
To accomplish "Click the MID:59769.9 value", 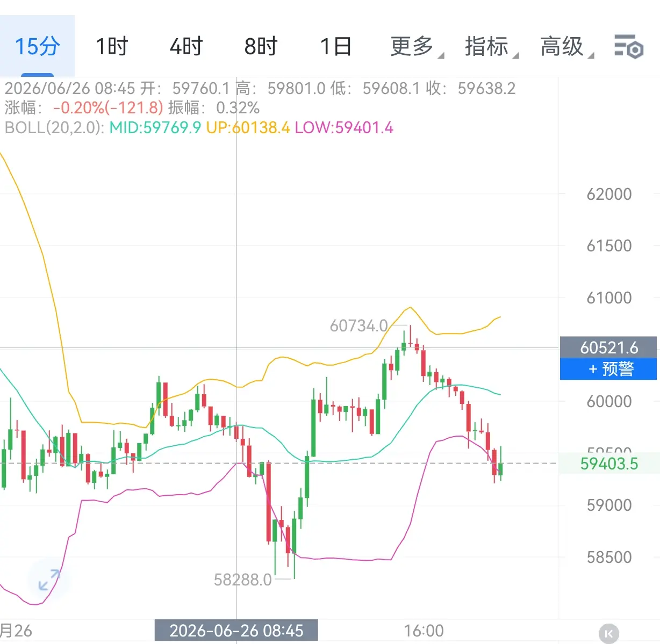I will pos(155,128).
